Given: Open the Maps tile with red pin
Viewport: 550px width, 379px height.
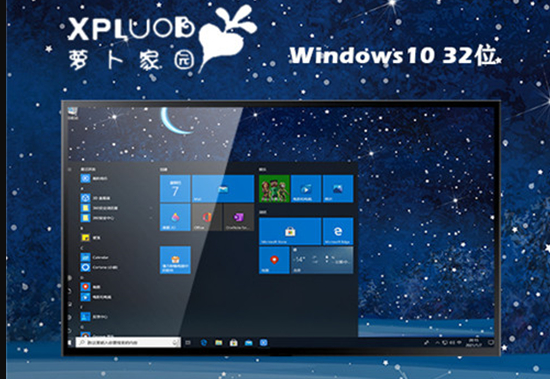Looking at the screenshot, I should 274,260.
